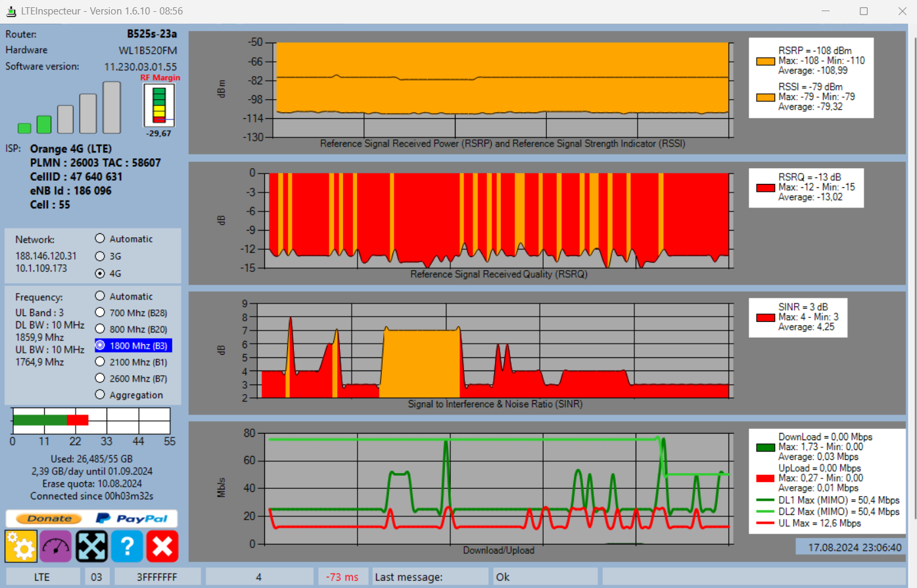This screenshot has width=917, height=588.
Task: Click the RF margin value '-29,67'
Action: coord(159,133)
